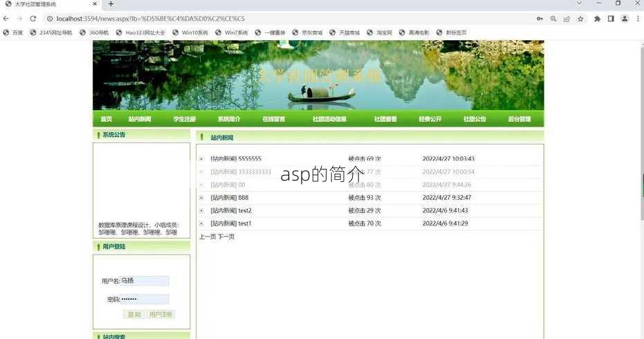Close the 大学社团管理系统 tab
644x339 pixels.
95,4
